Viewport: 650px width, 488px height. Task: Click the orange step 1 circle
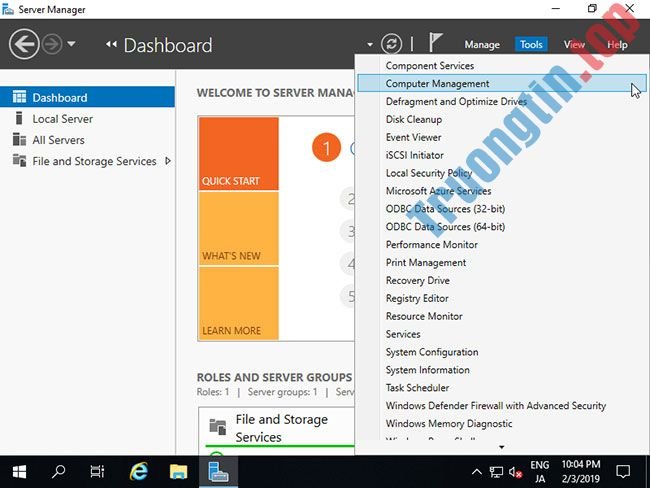[x=327, y=148]
